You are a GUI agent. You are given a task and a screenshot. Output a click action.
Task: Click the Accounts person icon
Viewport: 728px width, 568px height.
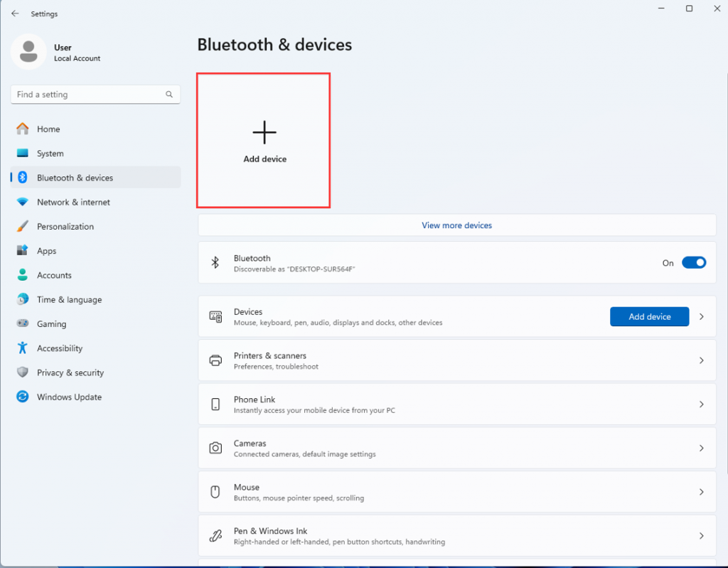pos(22,275)
